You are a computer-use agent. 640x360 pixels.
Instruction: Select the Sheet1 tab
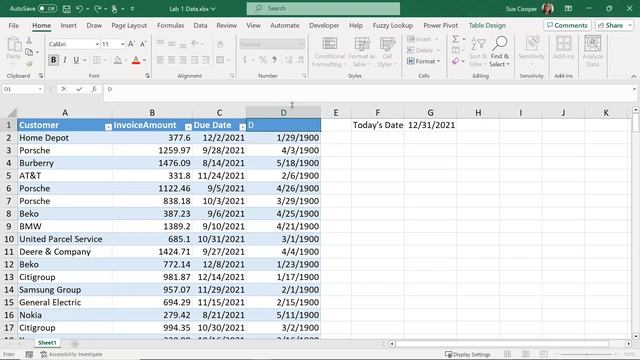coord(47,343)
